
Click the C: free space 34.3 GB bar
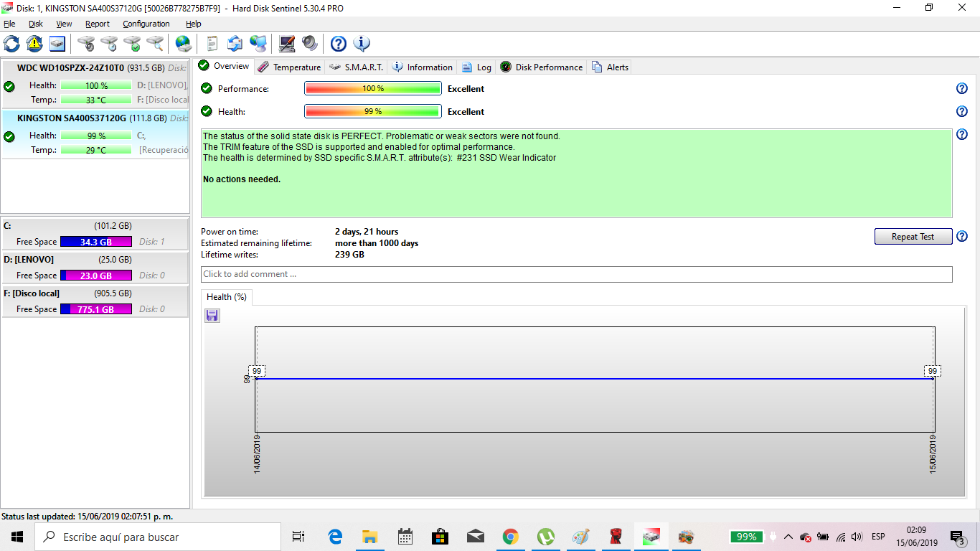pyautogui.click(x=96, y=242)
